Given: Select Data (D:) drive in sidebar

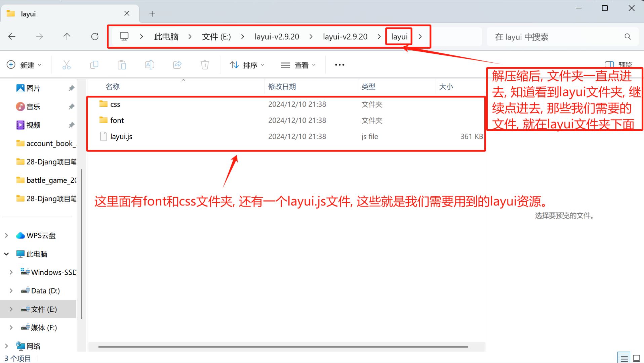Looking at the screenshot, I should pyautogui.click(x=40, y=291).
